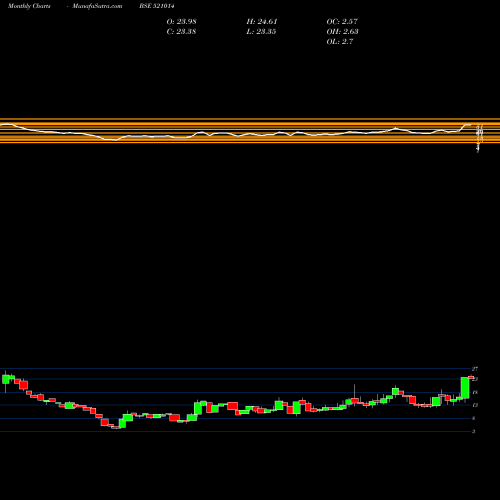The height and width of the screenshot is (500, 500).
Task: Click the 8 price axis label
Action: pos(474,418)
